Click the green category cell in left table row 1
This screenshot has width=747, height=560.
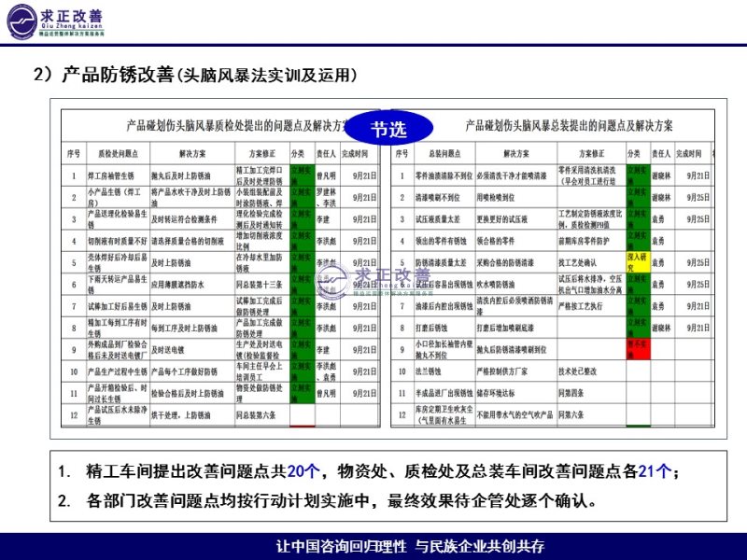[299, 175]
